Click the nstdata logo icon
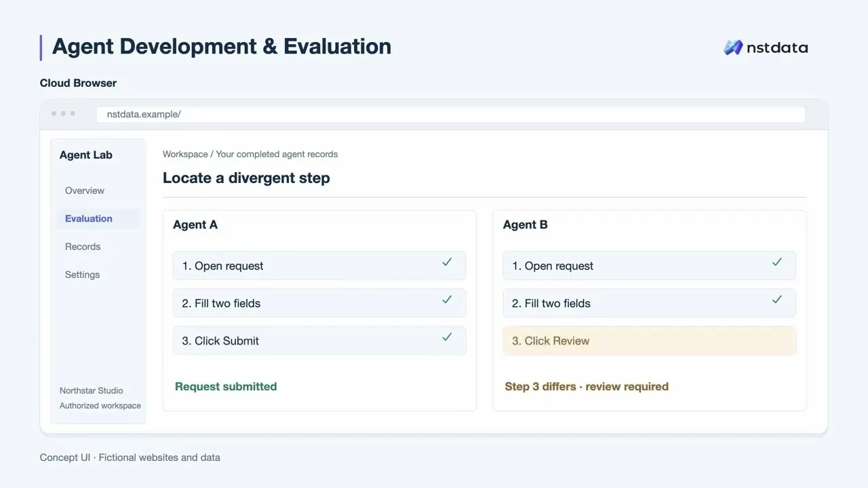The width and height of the screenshot is (868, 488). click(733, 47)
